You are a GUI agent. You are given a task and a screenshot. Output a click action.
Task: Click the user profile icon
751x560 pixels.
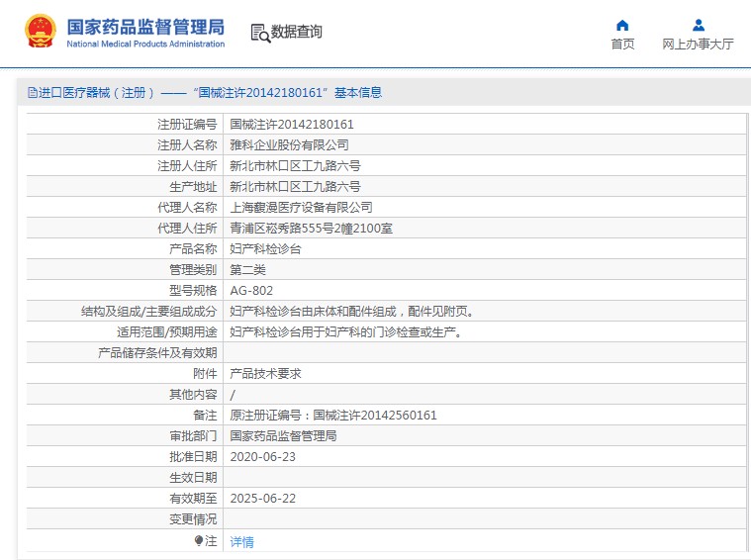coord(698,26)
